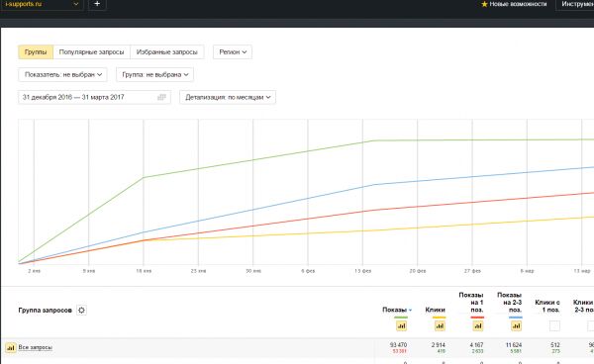
Task: Switch to Популярные запросы tab
Action: 92,52
